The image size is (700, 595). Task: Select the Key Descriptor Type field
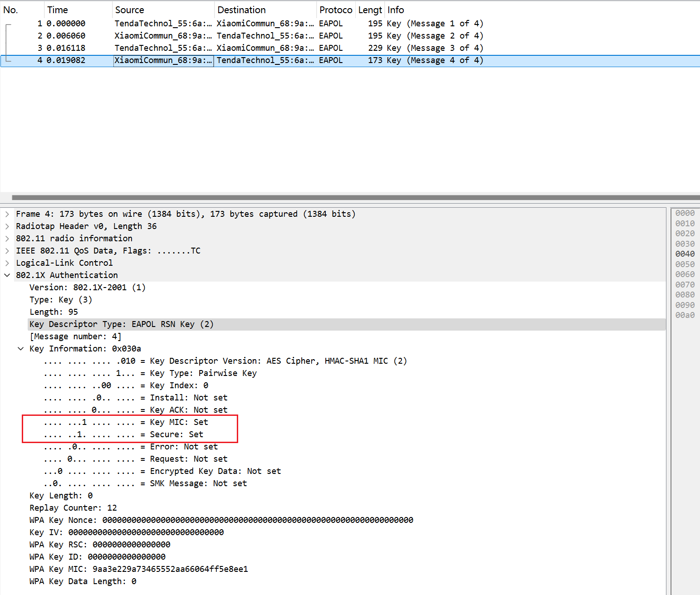point(347,324)
